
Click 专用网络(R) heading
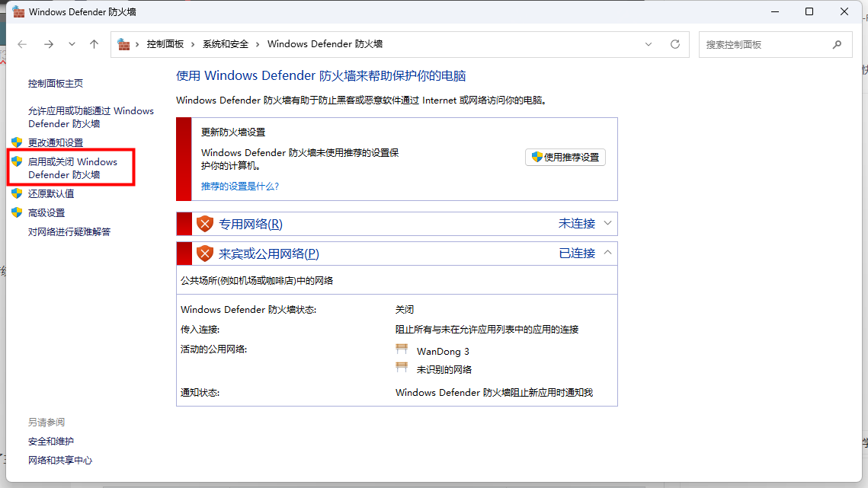point(250,224)
